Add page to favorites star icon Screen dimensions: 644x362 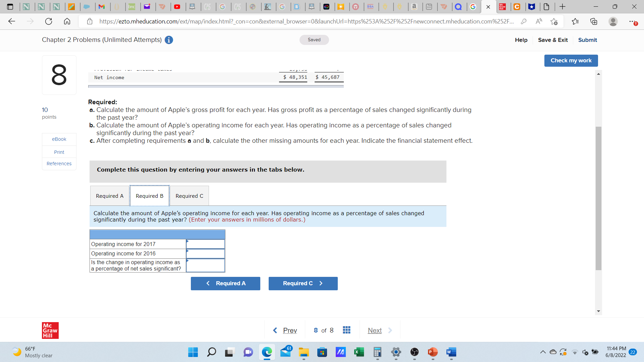tap(554, 21)
